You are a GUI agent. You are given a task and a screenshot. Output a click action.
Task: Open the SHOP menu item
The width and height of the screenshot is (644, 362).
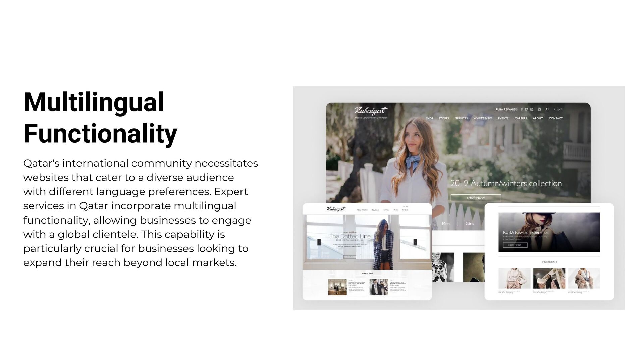430,118
